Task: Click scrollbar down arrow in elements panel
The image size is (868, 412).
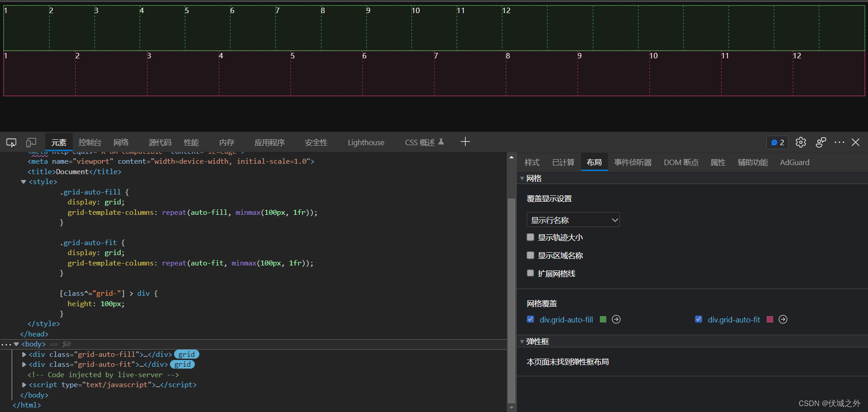Action: click(x=511, y=407)
